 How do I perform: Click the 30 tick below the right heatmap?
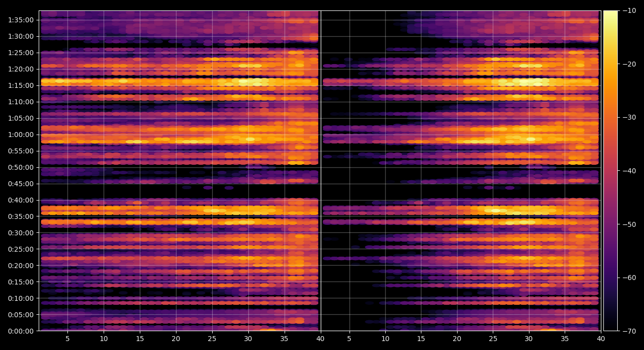pyautogui.click(x=529, y=339)
